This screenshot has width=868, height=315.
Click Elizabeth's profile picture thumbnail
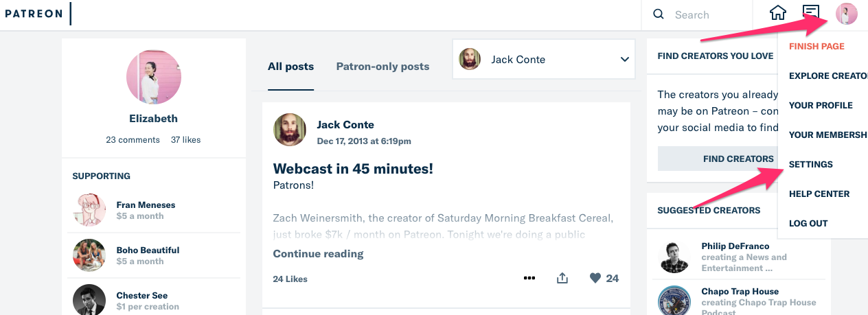point(154,77)
